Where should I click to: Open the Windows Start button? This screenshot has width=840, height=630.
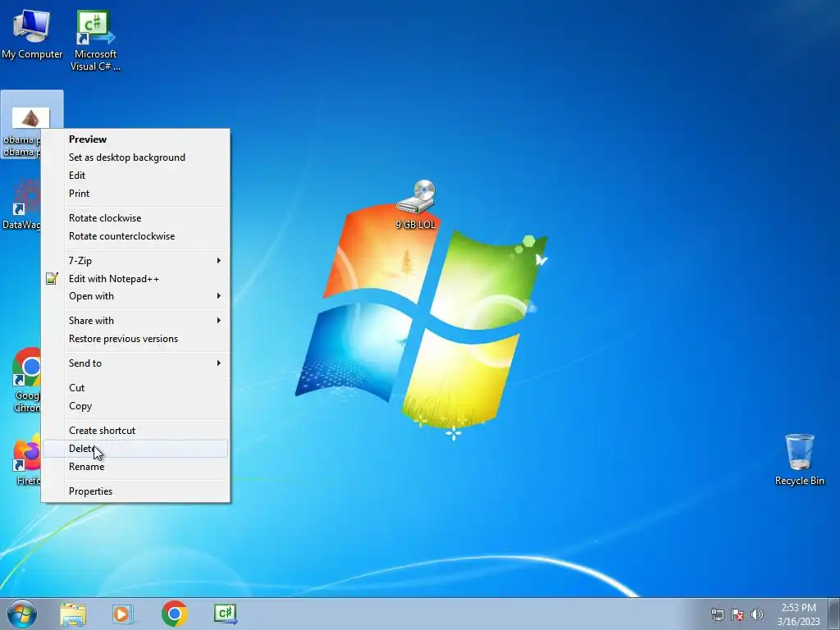point(21,614)
